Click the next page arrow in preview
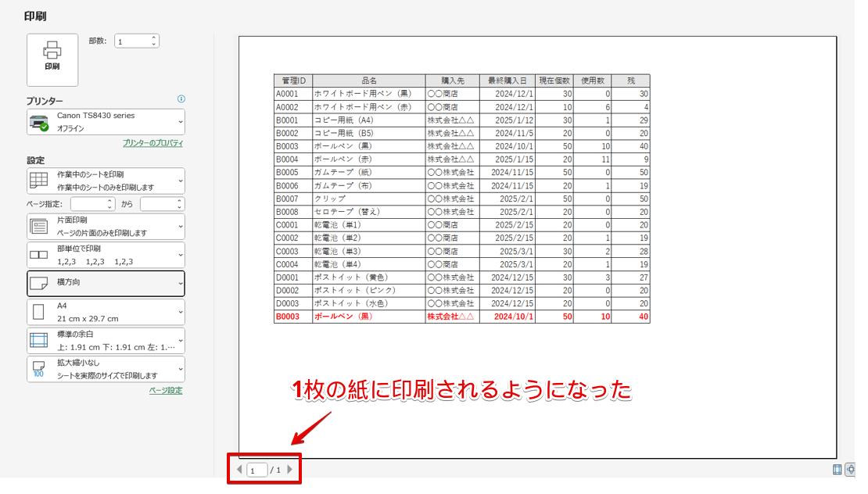 [291, 469]
